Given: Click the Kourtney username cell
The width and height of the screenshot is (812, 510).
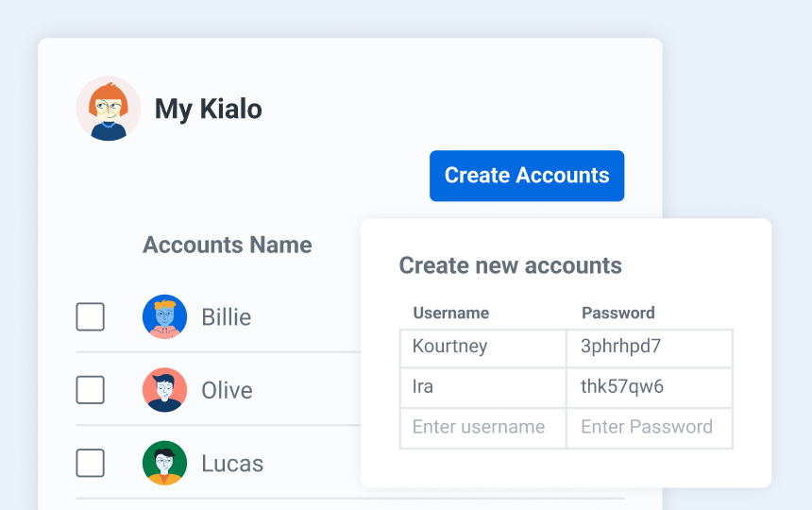Looking at the screenshot, I should pyautogui.click(x=482, y=348).
